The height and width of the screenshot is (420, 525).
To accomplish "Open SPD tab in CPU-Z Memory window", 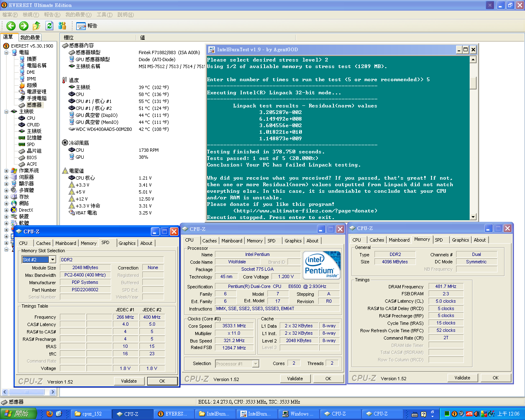I will (439, 240).
